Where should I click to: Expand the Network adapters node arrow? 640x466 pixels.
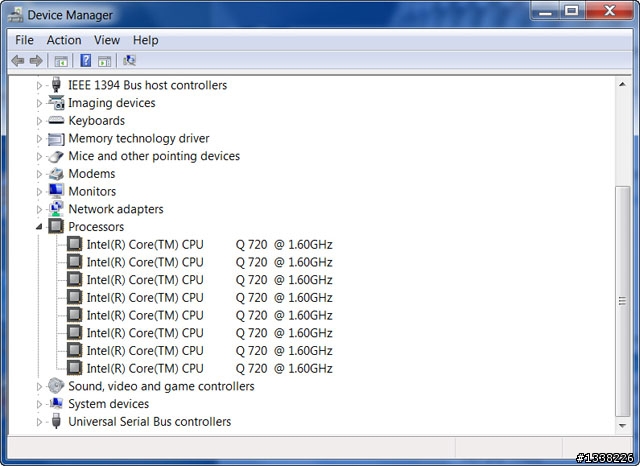(x=39, y=209)
